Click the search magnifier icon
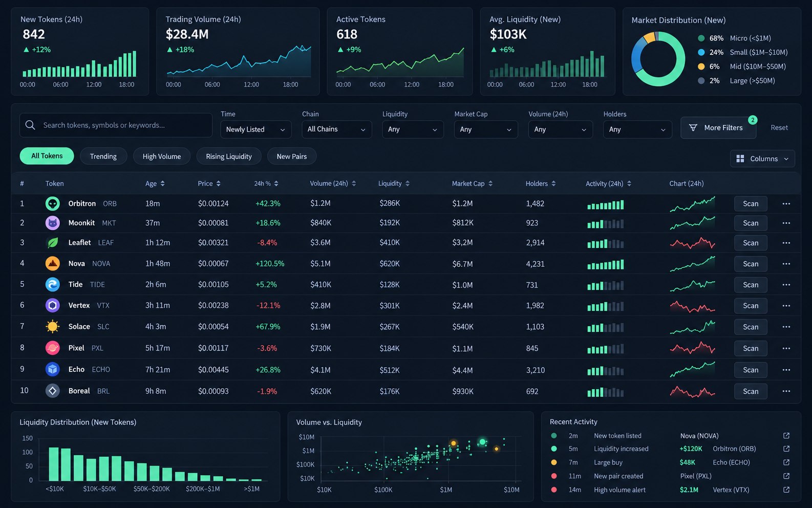The height and width of the screenshot is (508, 812). pos(30,125)
